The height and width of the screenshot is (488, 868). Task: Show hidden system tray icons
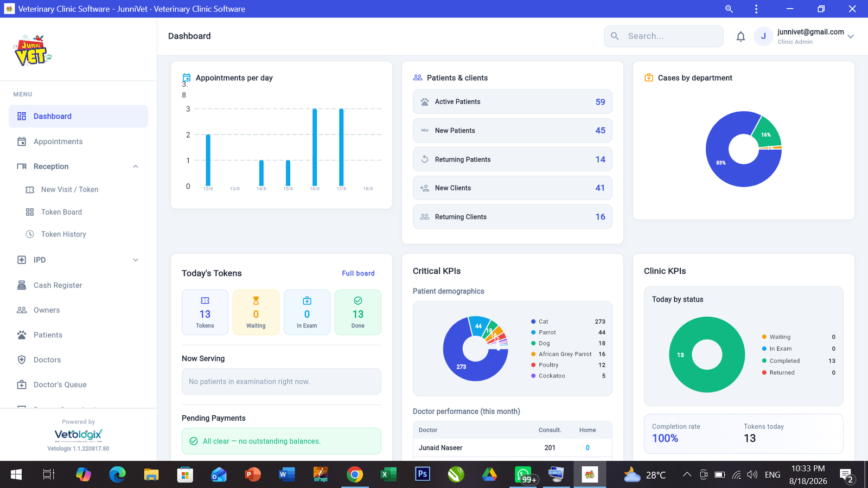[687, 474]
